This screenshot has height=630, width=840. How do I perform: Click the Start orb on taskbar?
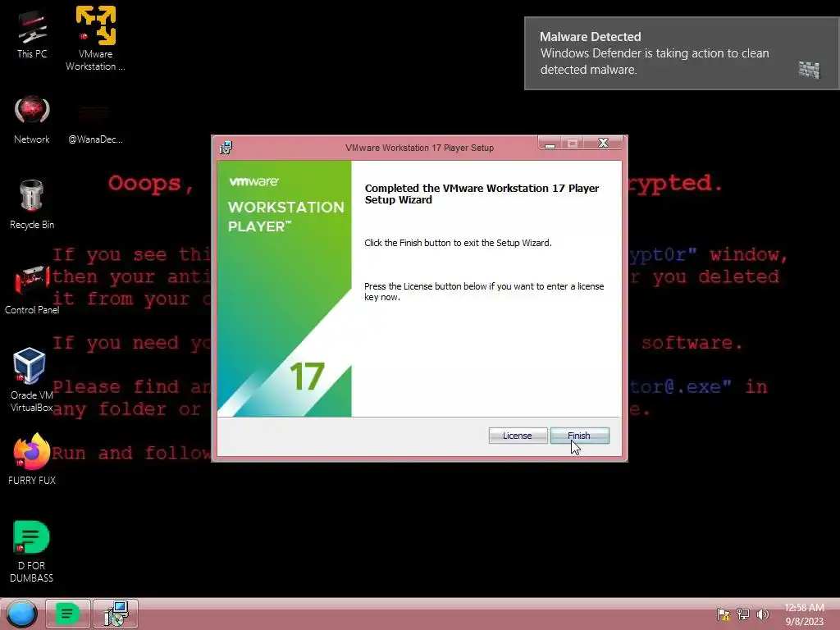click(x=22, y=614)
